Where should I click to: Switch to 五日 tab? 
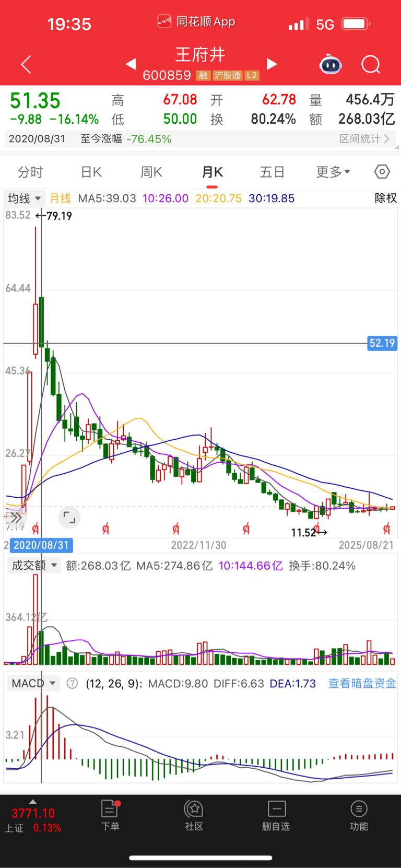coord(273,172)
